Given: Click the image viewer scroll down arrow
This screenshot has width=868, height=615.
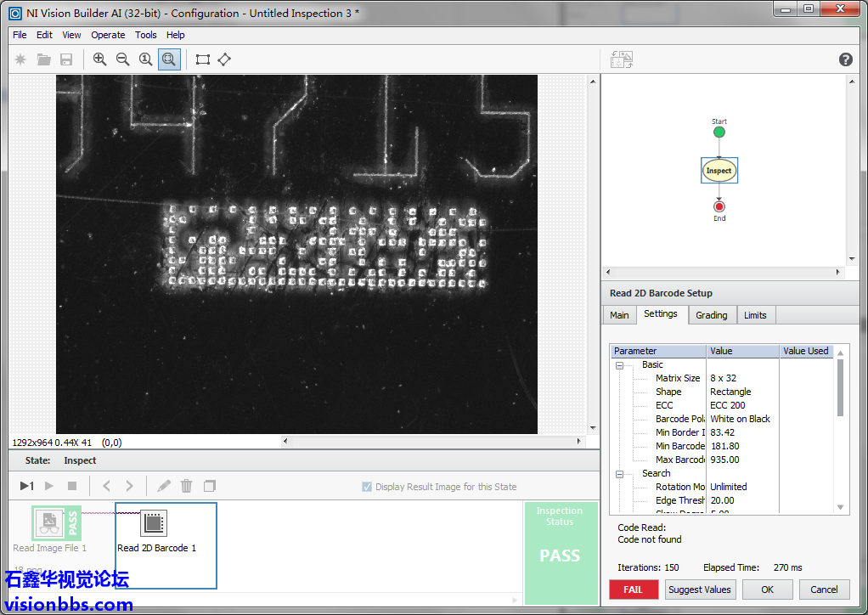Looking at the screenshot, I should pos(593,428).
